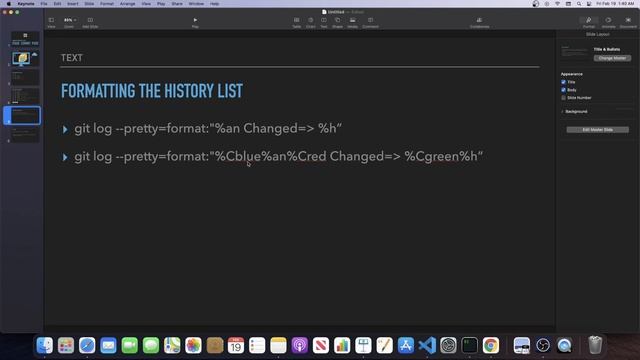The height and width of the screenshot is (360, 640).
Task: Click the "Title & Bullets" master name
Action: click(607, 49)
